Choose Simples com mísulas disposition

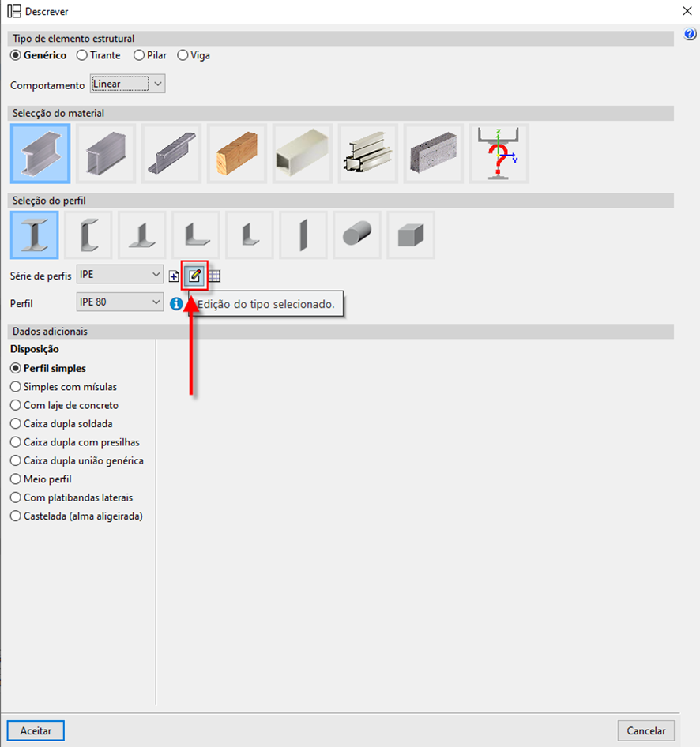coord(64,387)
